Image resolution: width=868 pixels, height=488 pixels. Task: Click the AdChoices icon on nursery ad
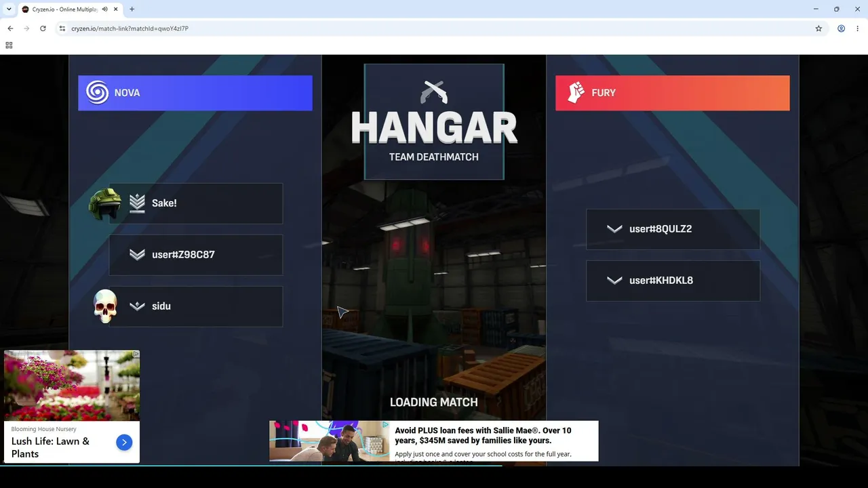(136, 354)
